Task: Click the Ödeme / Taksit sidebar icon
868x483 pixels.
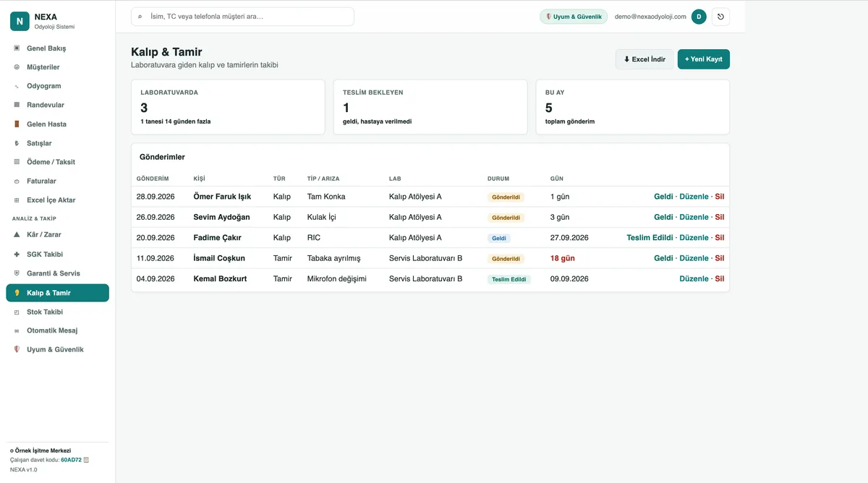Action: click(17, 162)
